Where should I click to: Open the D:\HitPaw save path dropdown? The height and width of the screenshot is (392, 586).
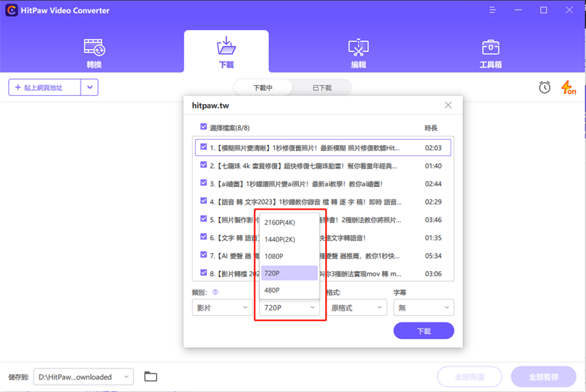pyautogui.click(x=84, y=377)
